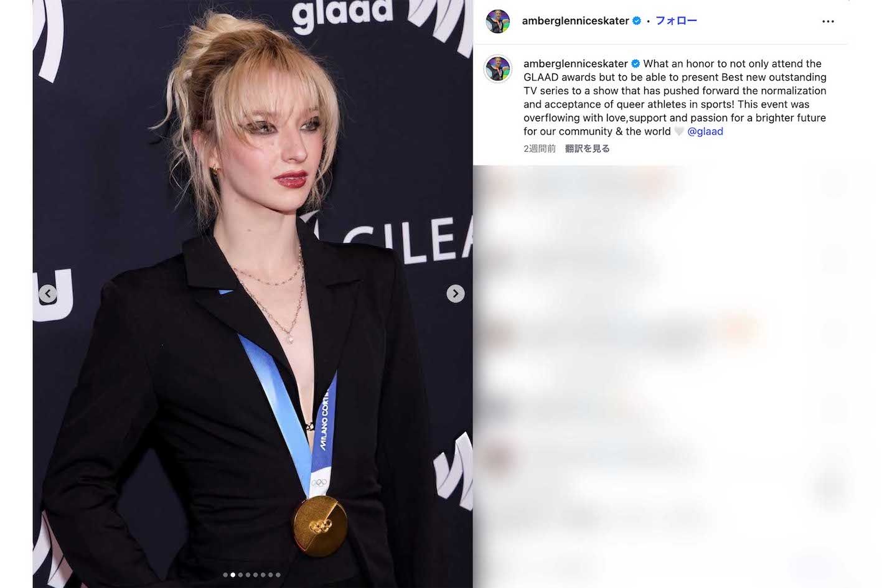
Task: Click the 2週間前 timestamp
Action: pyautogui.click(x=540, y=149)
